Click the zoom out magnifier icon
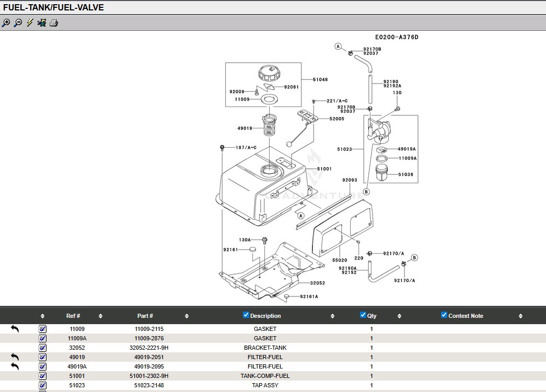Image resolution: width=546 pixels, height=392 pixels. coord(18,23)
